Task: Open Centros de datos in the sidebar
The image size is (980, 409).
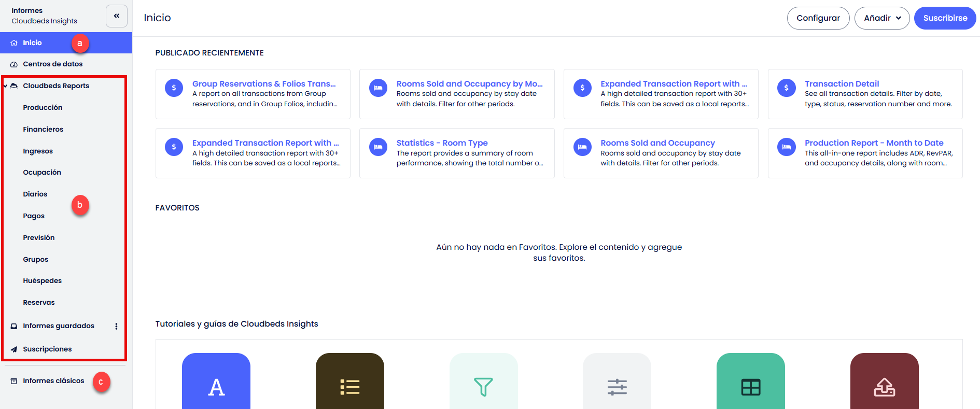Action: tap(52, 64)
